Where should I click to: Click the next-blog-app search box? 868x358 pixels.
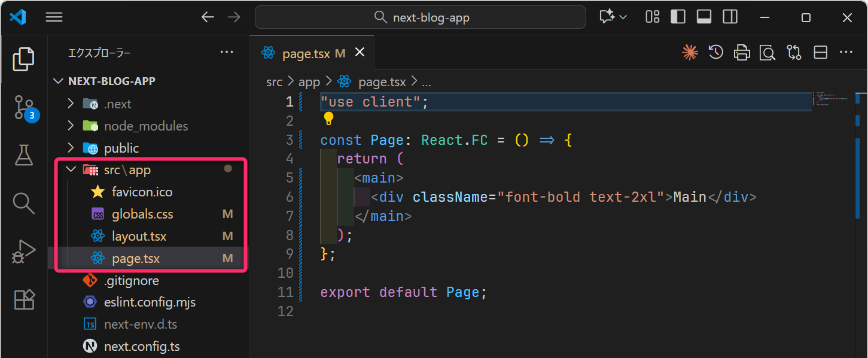point(421,17)
